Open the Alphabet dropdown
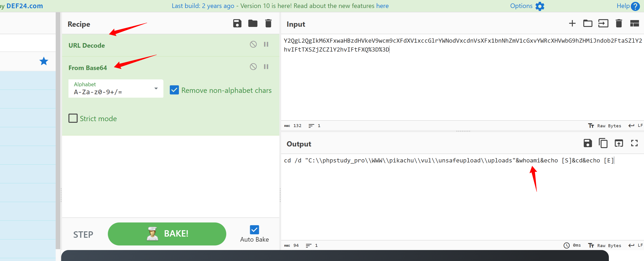The width and height of the screenshot is (644, 261). pyautogui.click(x=156, y=89)
